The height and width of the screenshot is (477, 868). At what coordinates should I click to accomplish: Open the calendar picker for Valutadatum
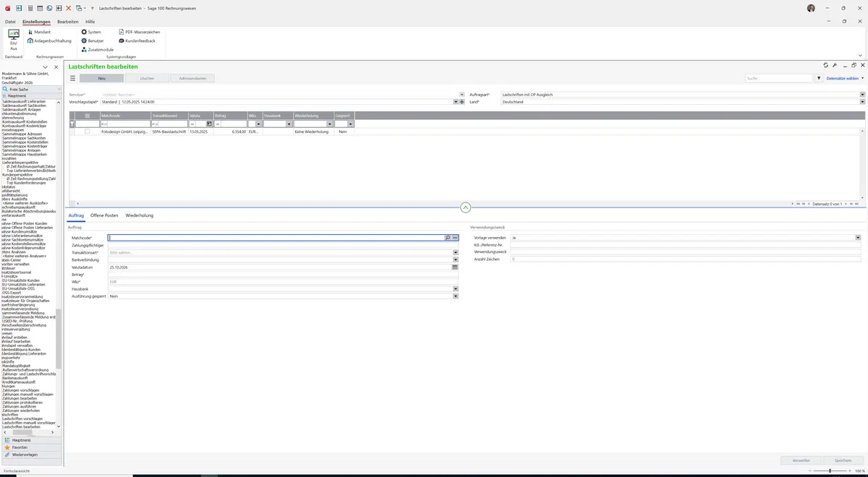tap(455, 267)
